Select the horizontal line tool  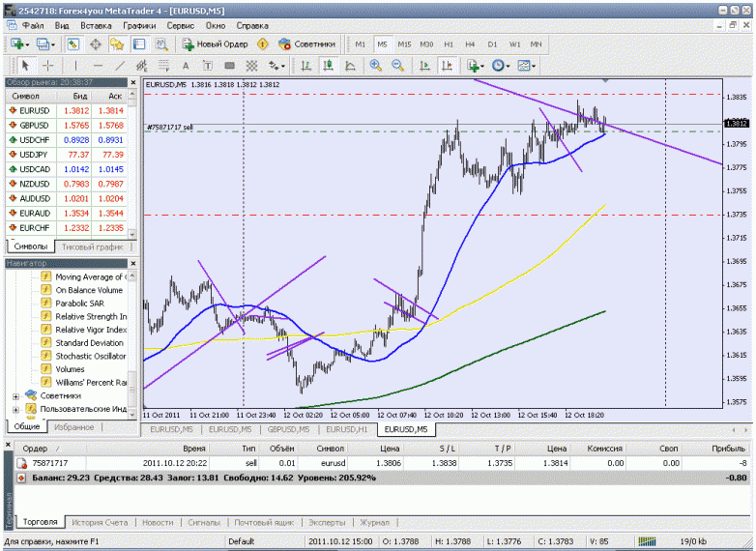coord(97,66)
